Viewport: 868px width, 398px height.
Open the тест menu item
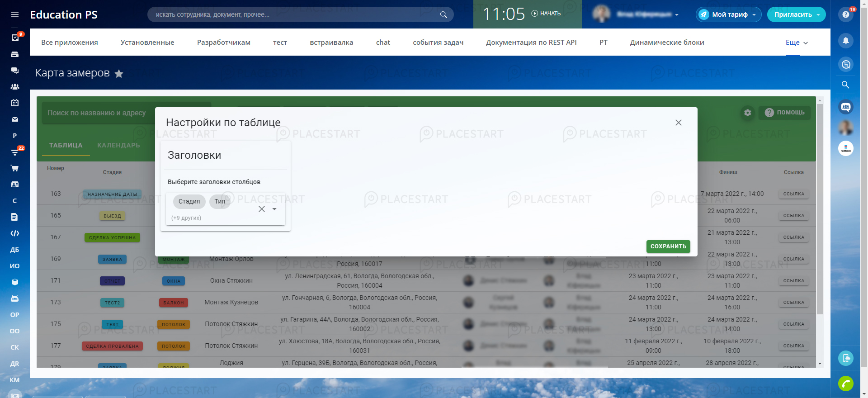(x=280, y=43)
